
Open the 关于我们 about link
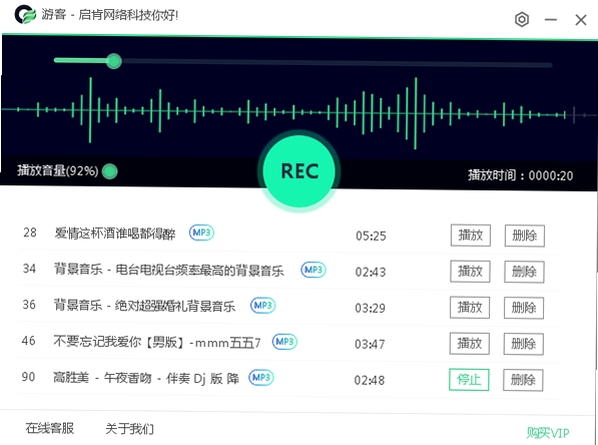pyautogui.click(x=129, y=429)
